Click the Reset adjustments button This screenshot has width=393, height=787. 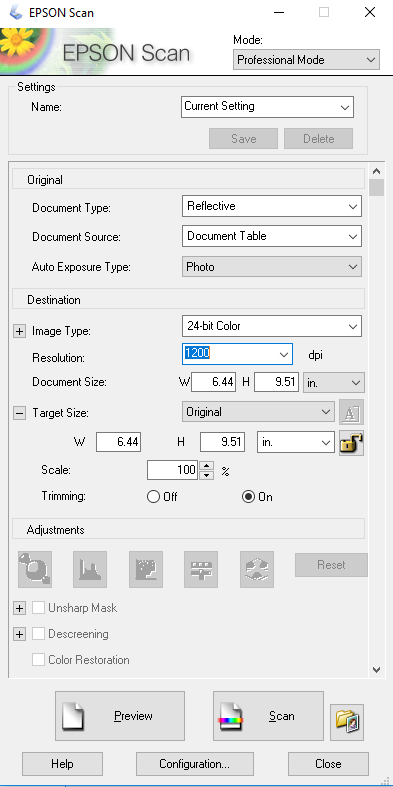click(331, 565)
